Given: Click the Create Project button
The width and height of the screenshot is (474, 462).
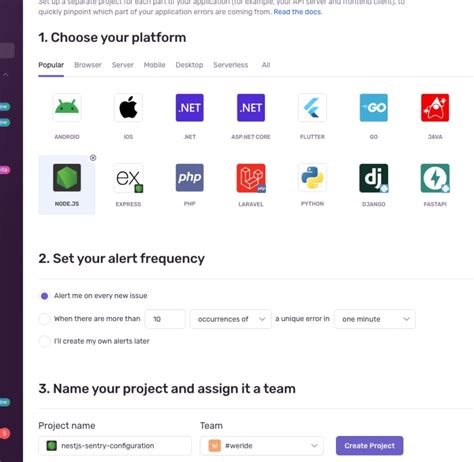Looking at the screenshot, I should [369, 446].
